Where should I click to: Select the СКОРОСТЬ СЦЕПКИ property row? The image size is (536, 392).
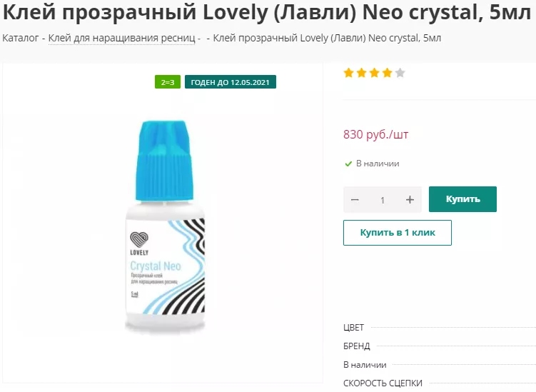click(383, 383)
